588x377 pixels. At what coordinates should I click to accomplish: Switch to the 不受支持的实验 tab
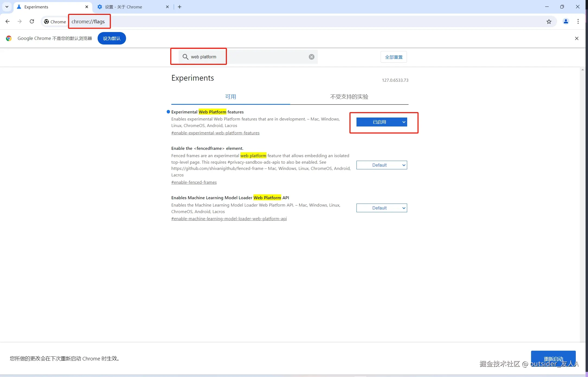(349, 97)
